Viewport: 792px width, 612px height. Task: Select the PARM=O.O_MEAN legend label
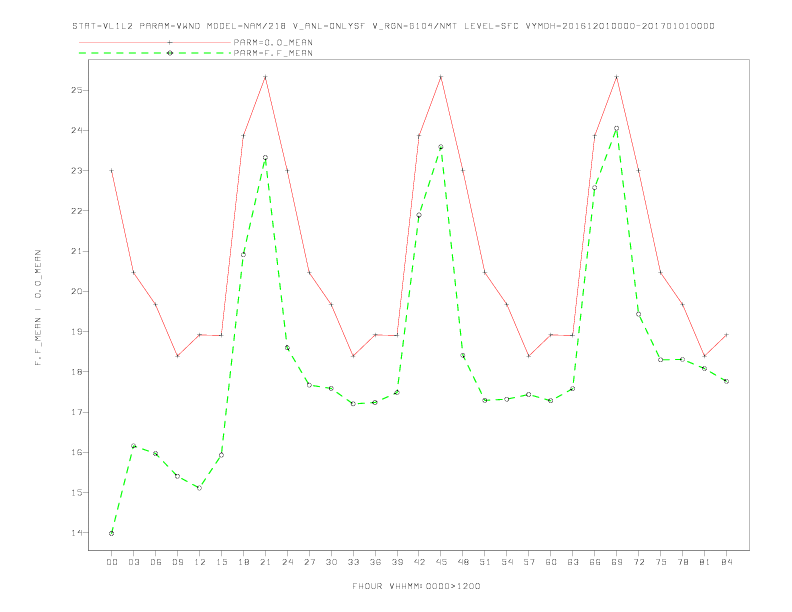(273, 42)
